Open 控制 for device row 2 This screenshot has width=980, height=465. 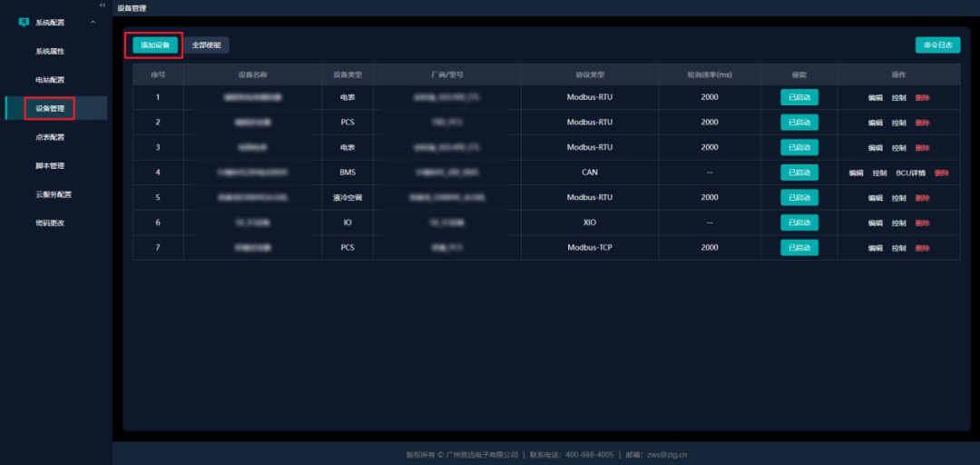point(898,123)
